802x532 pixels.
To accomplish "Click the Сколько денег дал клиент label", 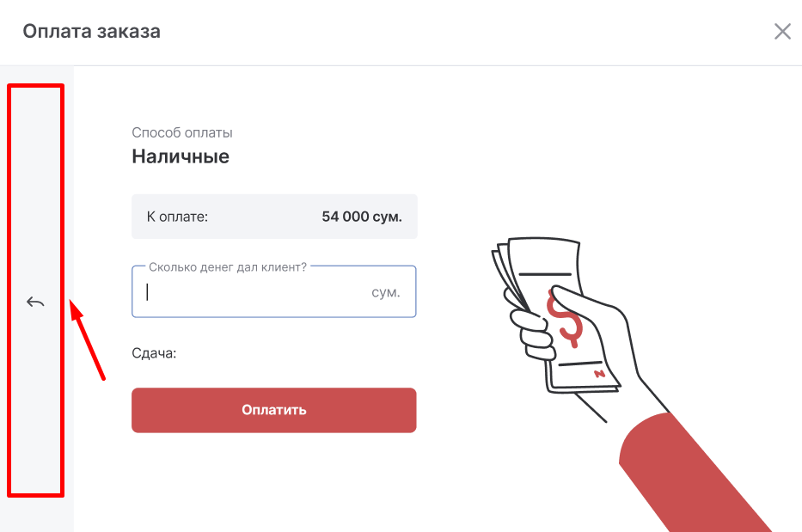I will pos(228,267).
